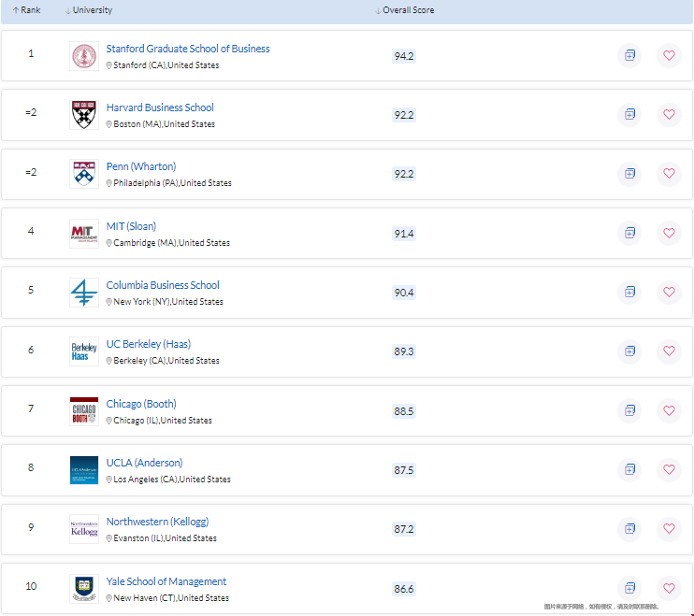Add Penn (Wharton) to compare list
The width and height of the screenshot is (694, 616).
629,173
